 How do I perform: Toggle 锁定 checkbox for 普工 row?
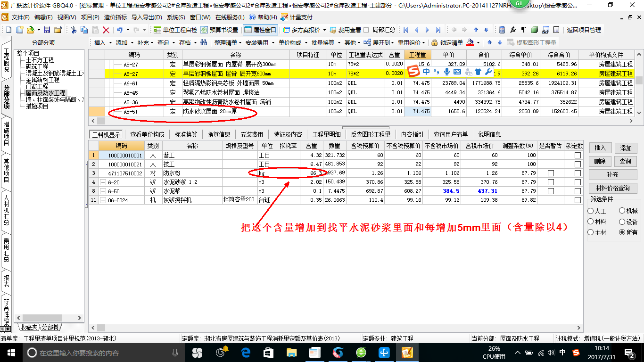(x=578, y=155)
